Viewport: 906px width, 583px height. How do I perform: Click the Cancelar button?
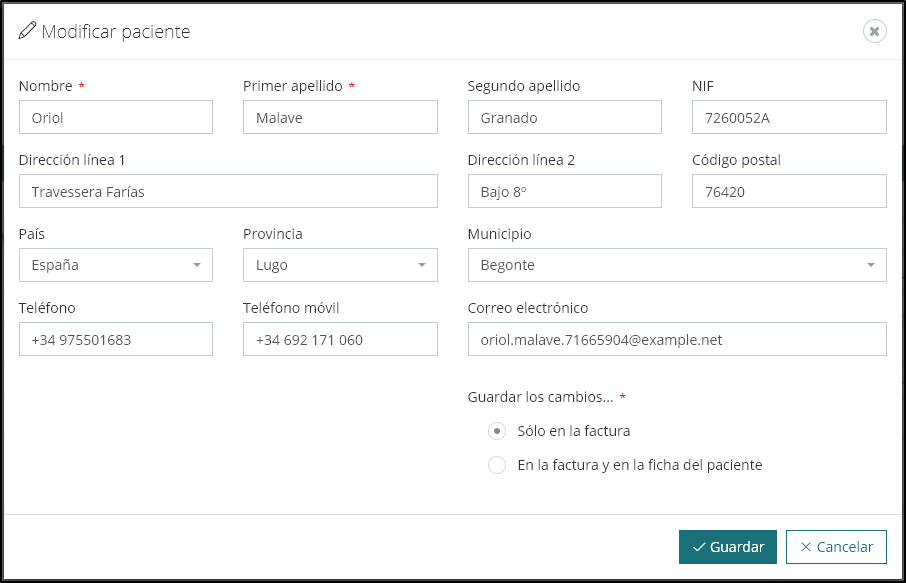pyautogui.click(x=836, y=547)
